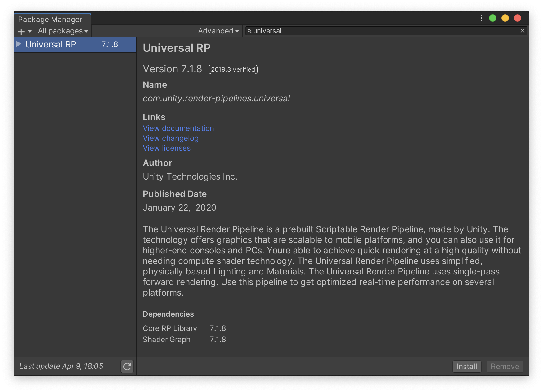The height and width of the screenshot is (392, 543).
Task: Select the Package Manager tab
Action: (x=52, y=19)
